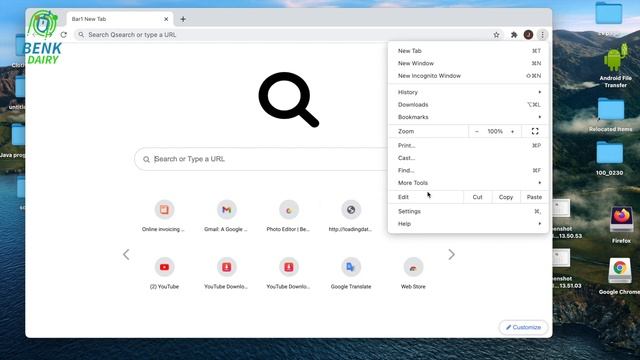Open the Web Store shortcut

tap(413, 273)
